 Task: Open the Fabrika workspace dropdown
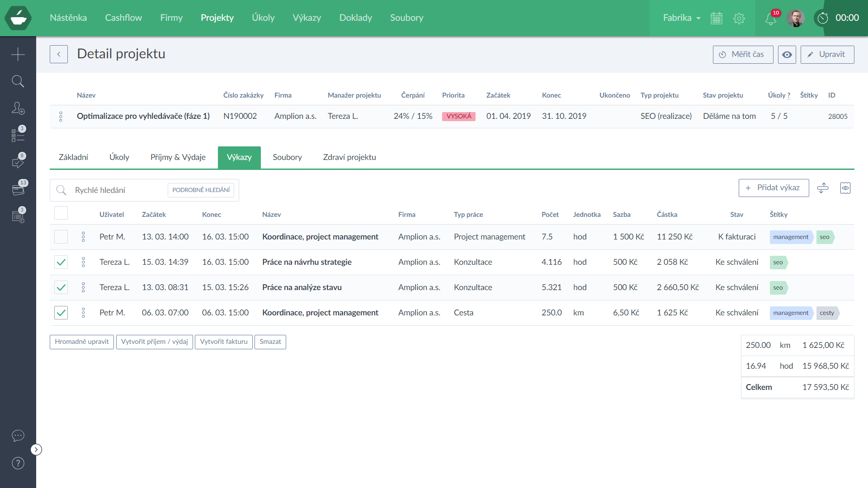681,18
